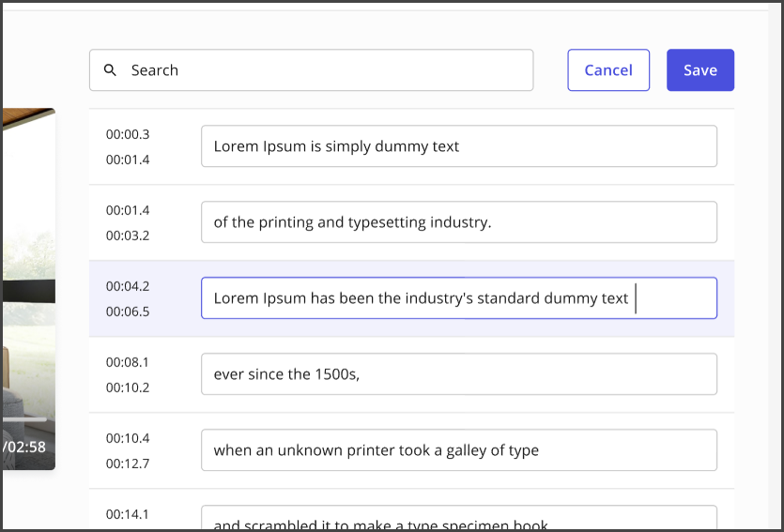The height and width of the screenshot is (532, 784).
Task: Select the 00:14.1 start timestamp
Action: pyautogui.click(x=128, y=513)
